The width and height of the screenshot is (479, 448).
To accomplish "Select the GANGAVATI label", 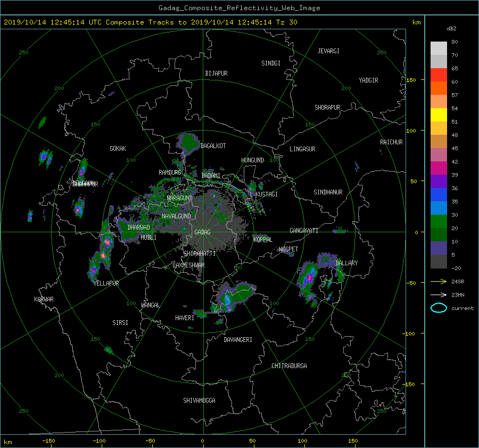I will 304,231.
